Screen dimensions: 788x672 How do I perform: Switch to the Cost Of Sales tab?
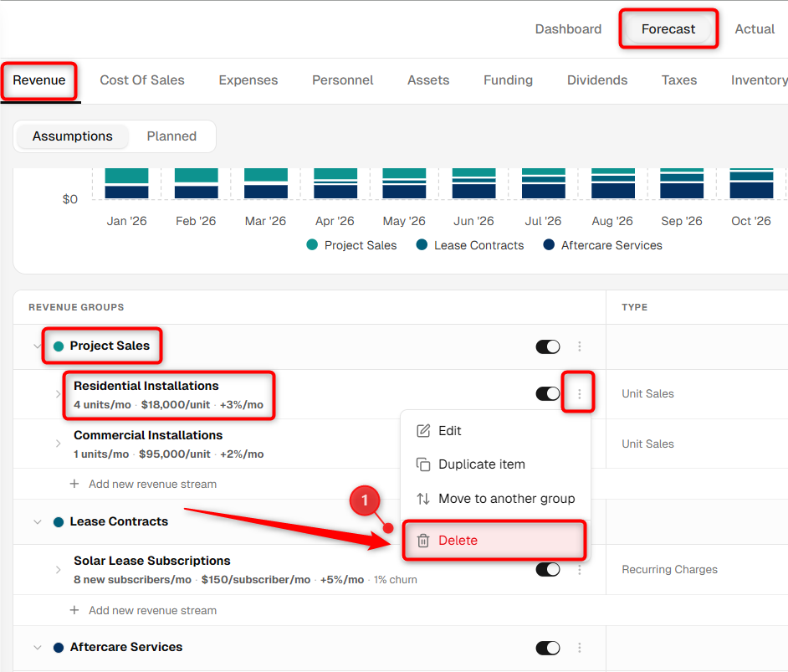(x=142, y=80)
